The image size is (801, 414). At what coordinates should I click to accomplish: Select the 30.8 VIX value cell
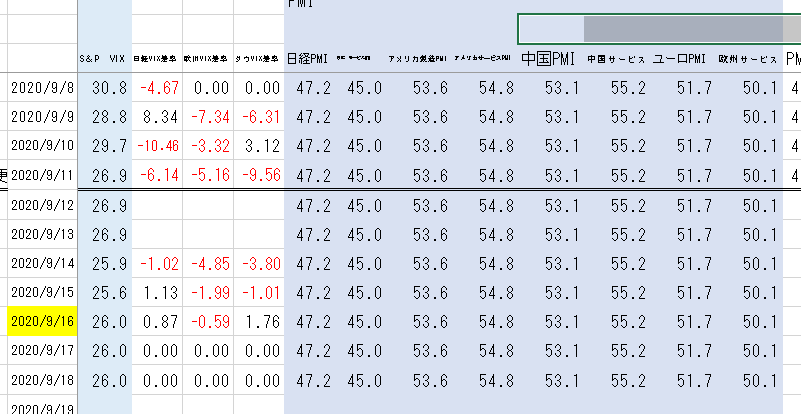104,88
